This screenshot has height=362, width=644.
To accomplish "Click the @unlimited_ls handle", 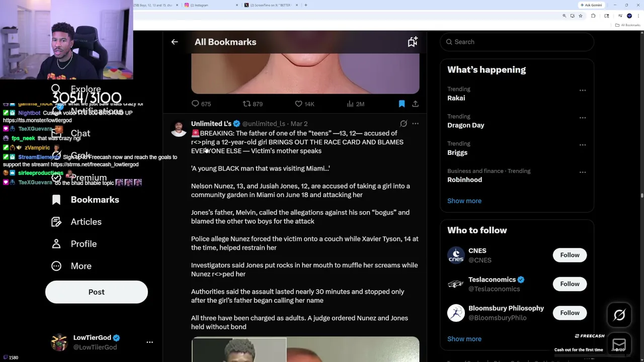I will pyautogui.click(x=264, y=124).
